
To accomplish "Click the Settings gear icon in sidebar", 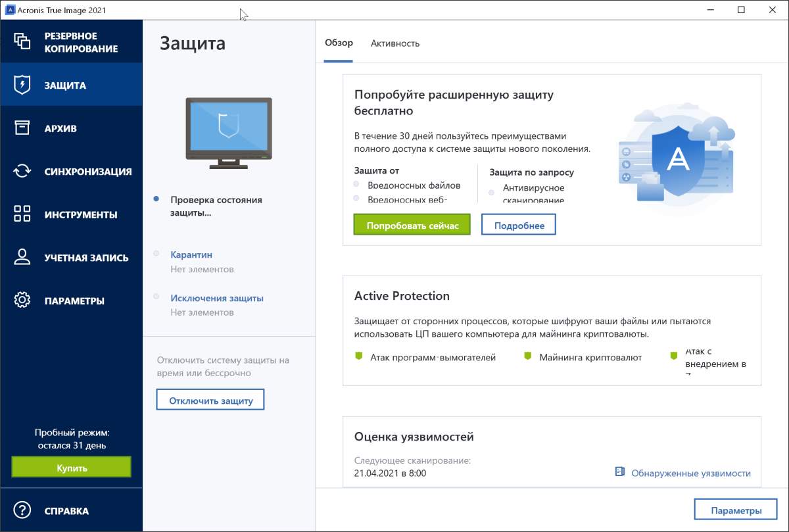I will (22, 301).
